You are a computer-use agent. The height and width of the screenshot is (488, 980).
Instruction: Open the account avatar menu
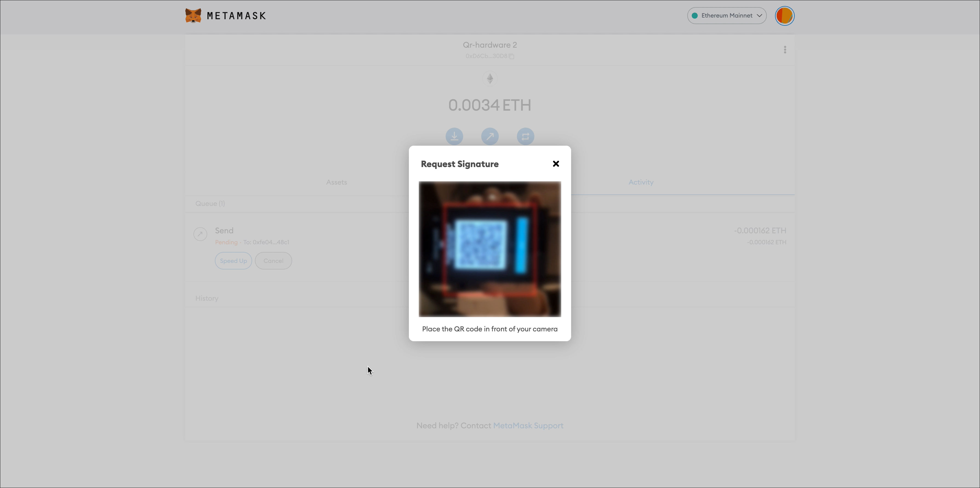pos(784,16)
